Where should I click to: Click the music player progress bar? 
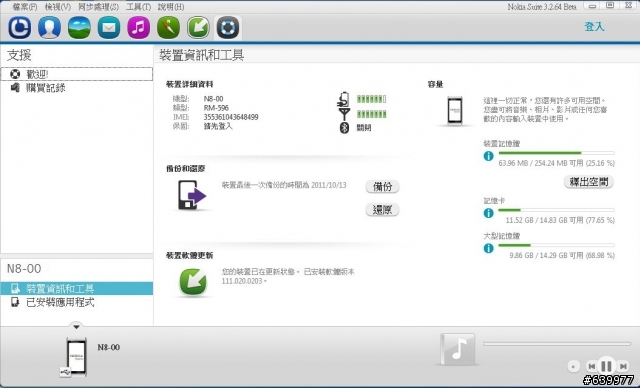coord(557,344)
